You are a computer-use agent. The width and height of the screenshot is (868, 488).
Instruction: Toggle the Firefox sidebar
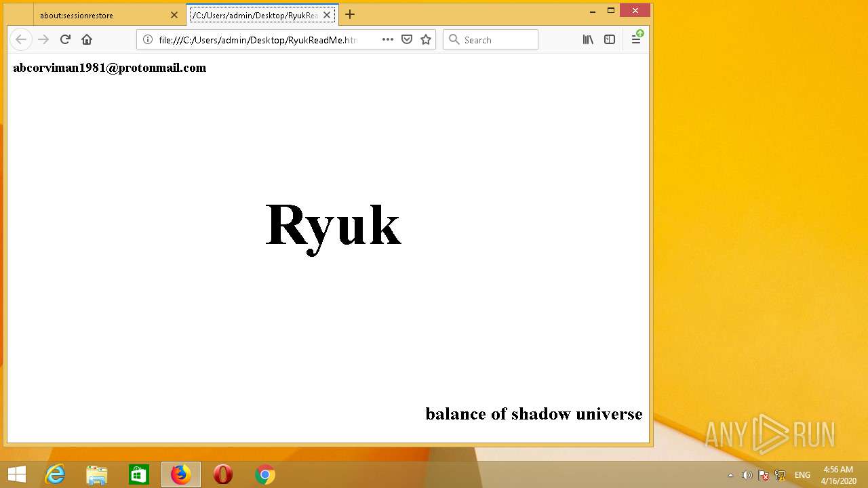610,39
